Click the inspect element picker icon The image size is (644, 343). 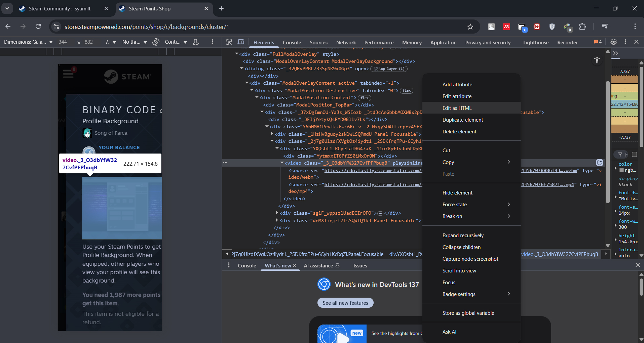tap(229, 42)
